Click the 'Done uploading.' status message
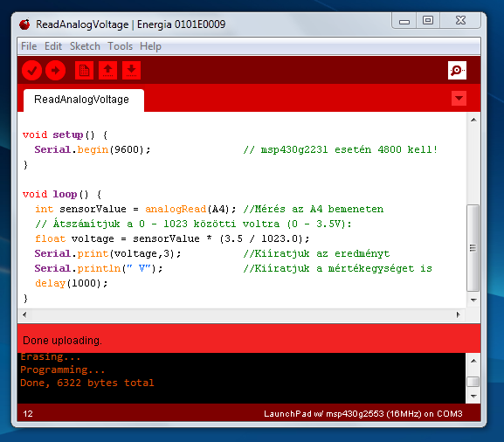Screen dimensions: 504x442 [62, 341]
